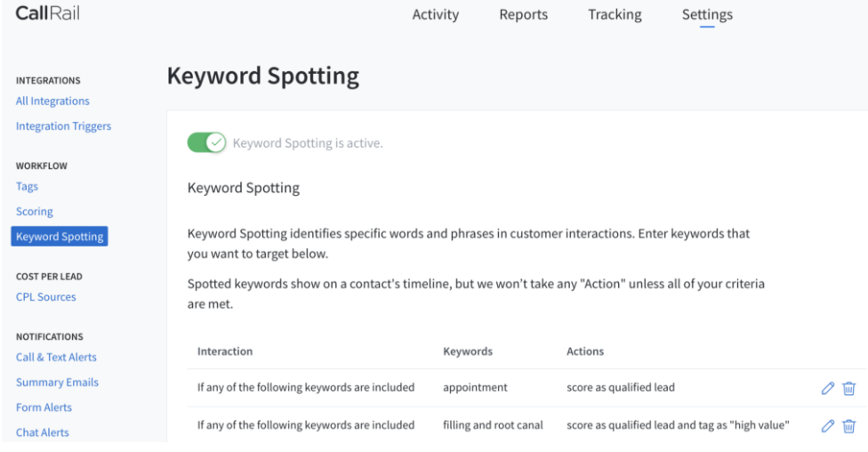Open the Reports tab
Screen dimensions: 868x452
tap(524, 14)
